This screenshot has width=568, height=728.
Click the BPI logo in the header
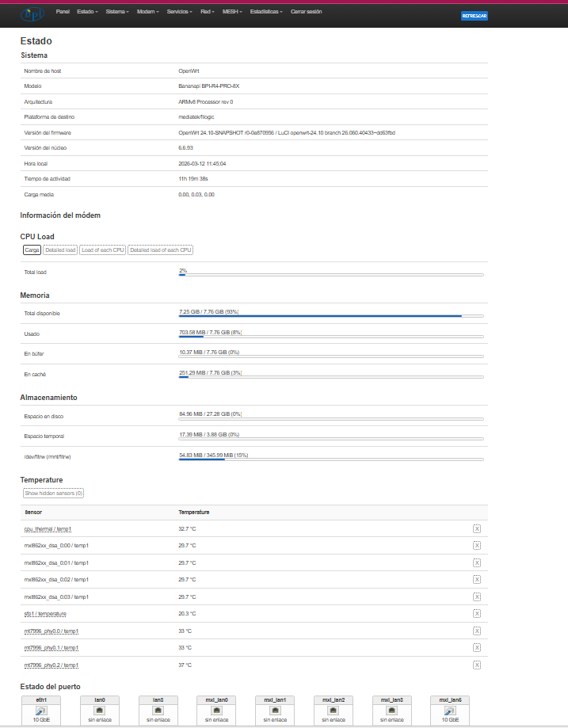pyautogui.click(x=32, y=14)
